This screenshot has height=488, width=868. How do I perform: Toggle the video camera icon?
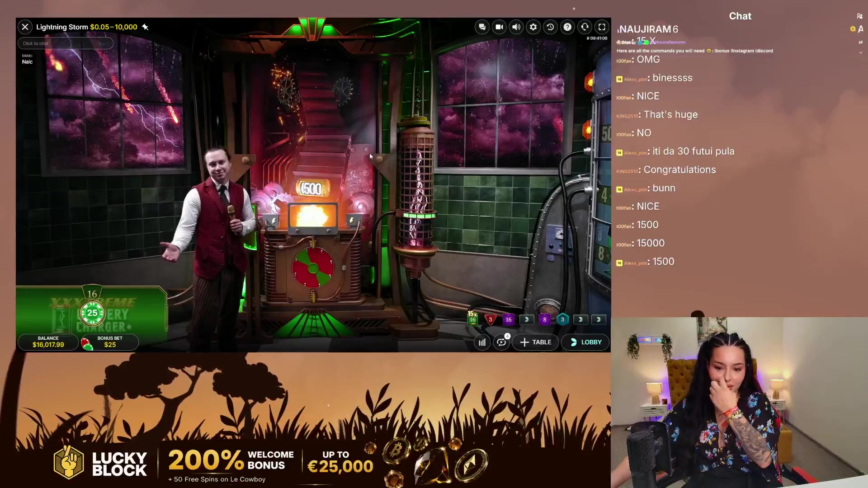coord(499,27)
